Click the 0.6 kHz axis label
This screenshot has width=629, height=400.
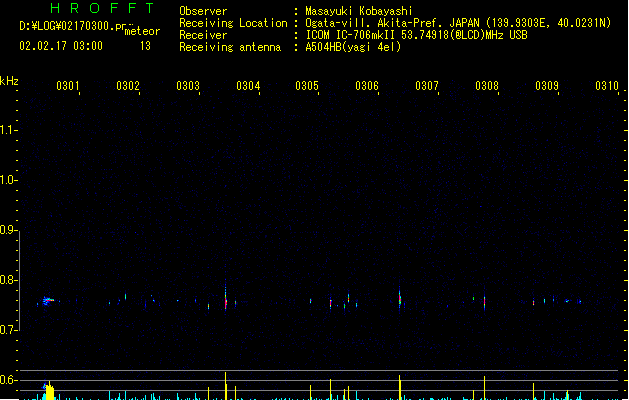click(7, 380)
